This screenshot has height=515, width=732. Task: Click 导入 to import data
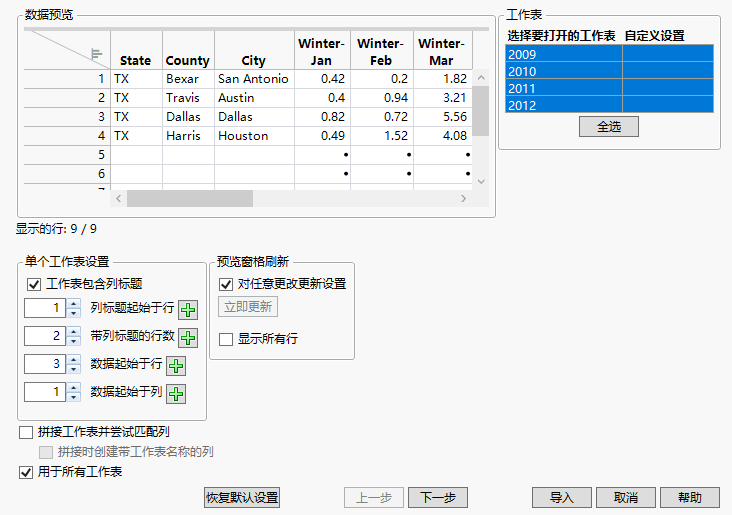pos(562,498)
